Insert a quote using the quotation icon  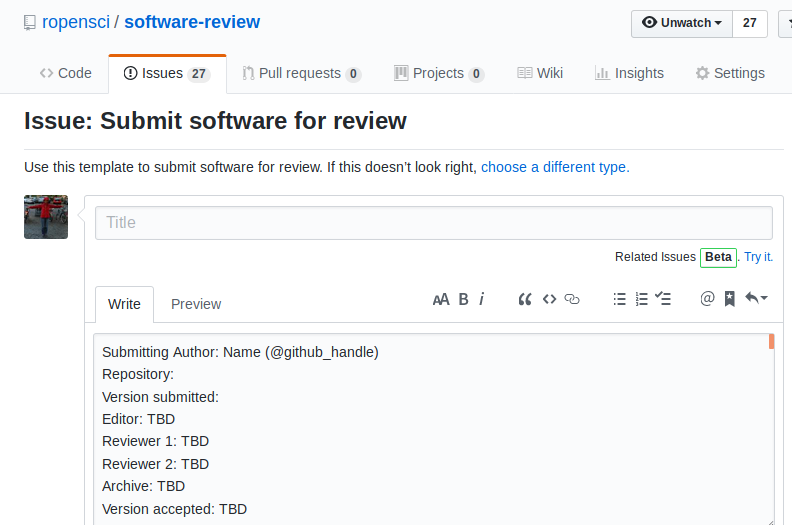pos(524,299)
